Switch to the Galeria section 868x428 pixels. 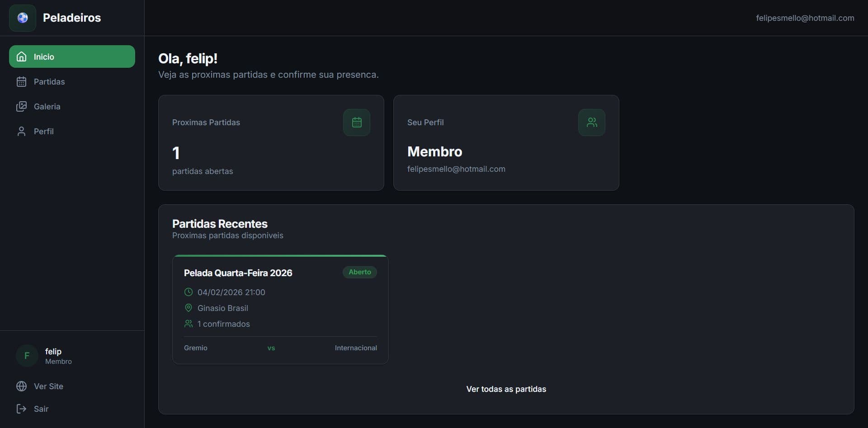tap(47, 106)
